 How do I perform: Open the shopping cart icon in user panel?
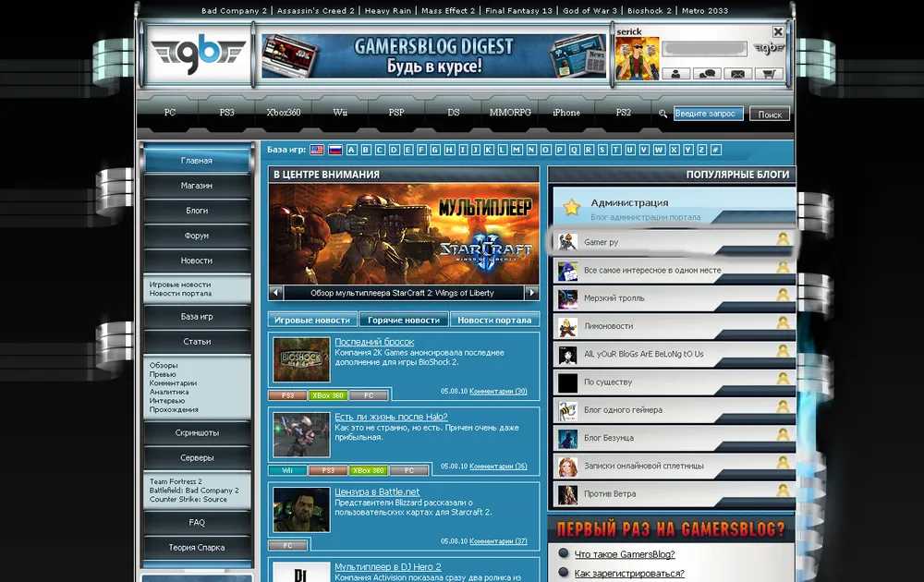point(769,74)
